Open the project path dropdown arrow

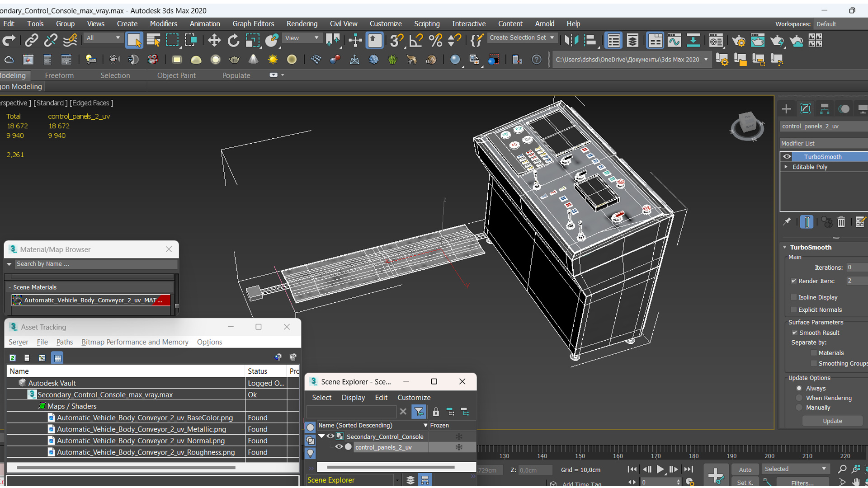click(706, 60)
